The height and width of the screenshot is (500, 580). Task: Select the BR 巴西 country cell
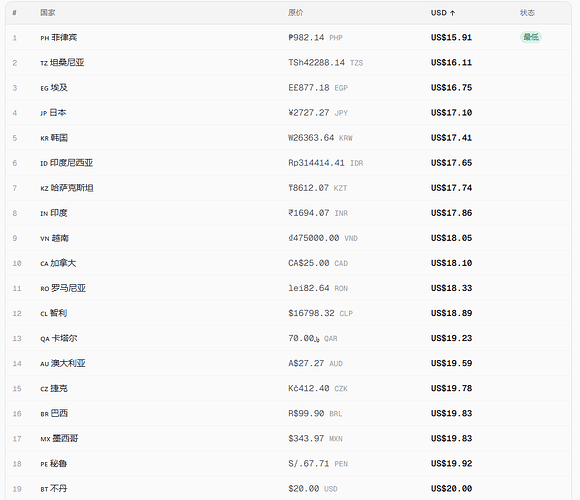pos(54,414)
